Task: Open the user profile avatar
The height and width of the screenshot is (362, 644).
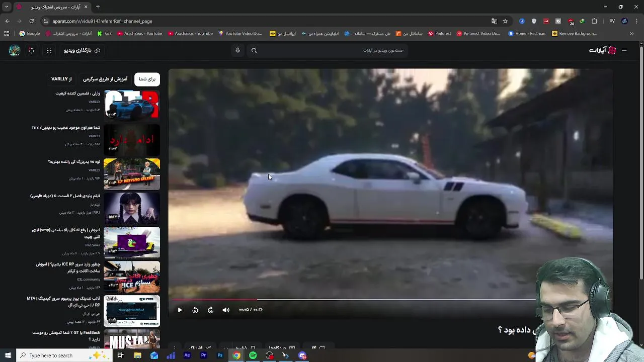Action: 15,50
